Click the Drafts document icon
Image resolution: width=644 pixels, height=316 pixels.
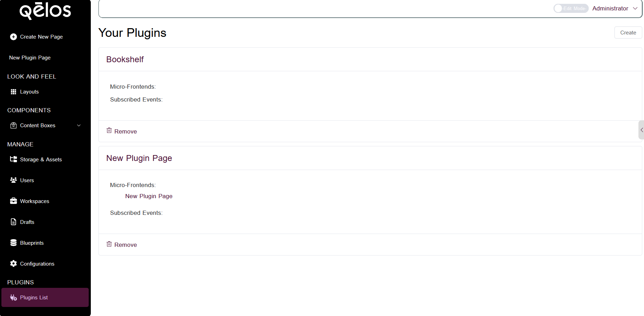14,222
